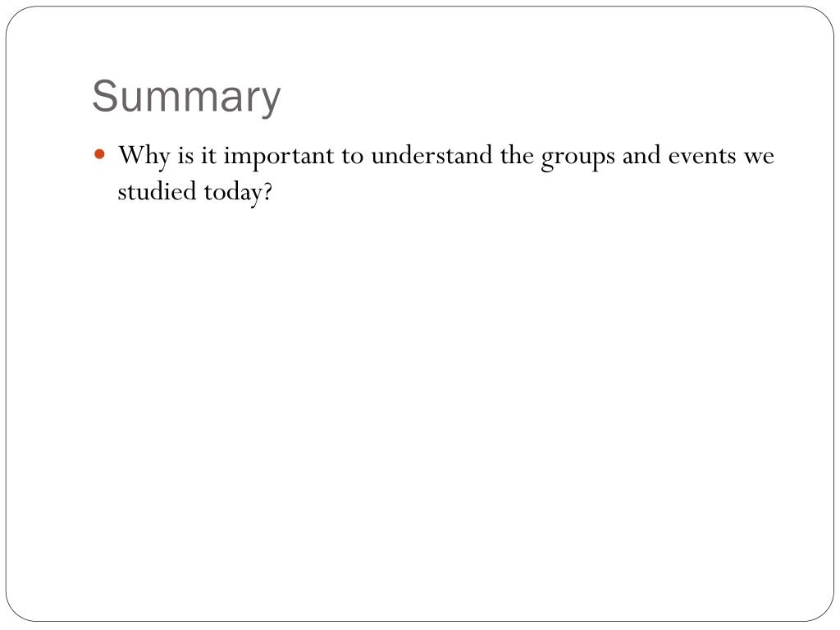Click the letter y ending Summary

[x=271, y=102]
